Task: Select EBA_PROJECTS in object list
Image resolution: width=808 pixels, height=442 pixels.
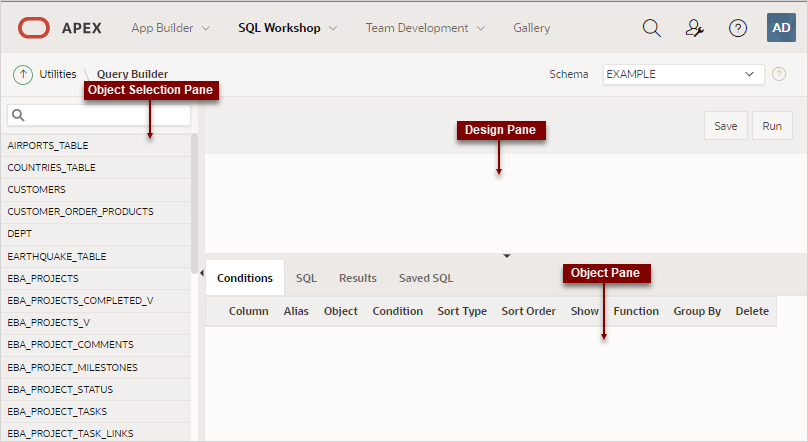Action: click(96, 279)
